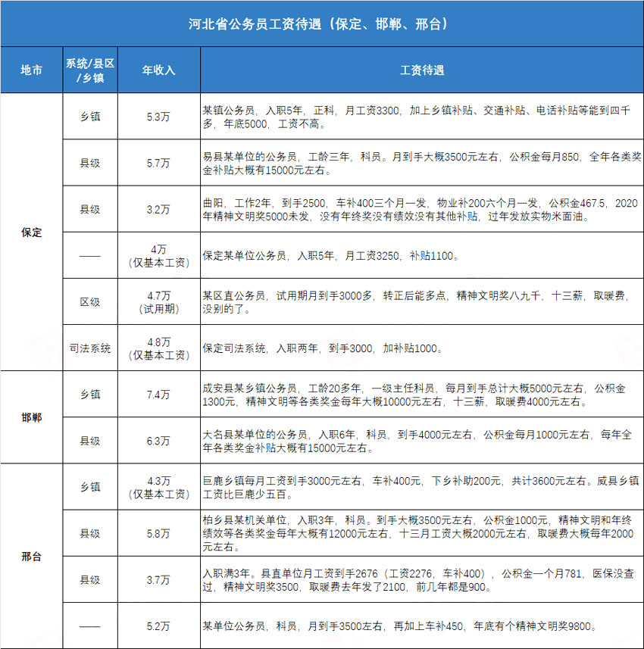Click the 3.2万 income cell
This screenshot has width=644, height=649.
tap(159, 209)
